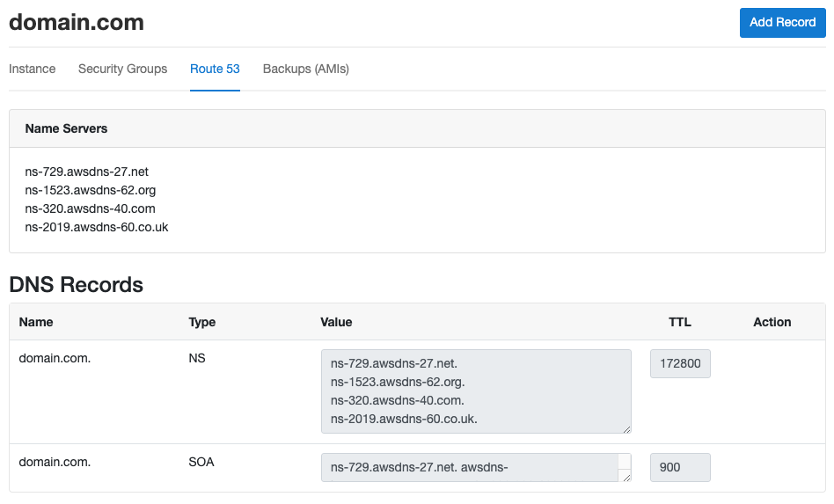Viewport: 834px width, 504px height.
Task: Switch to the Instance tab
Action: (x=32, y=69)
